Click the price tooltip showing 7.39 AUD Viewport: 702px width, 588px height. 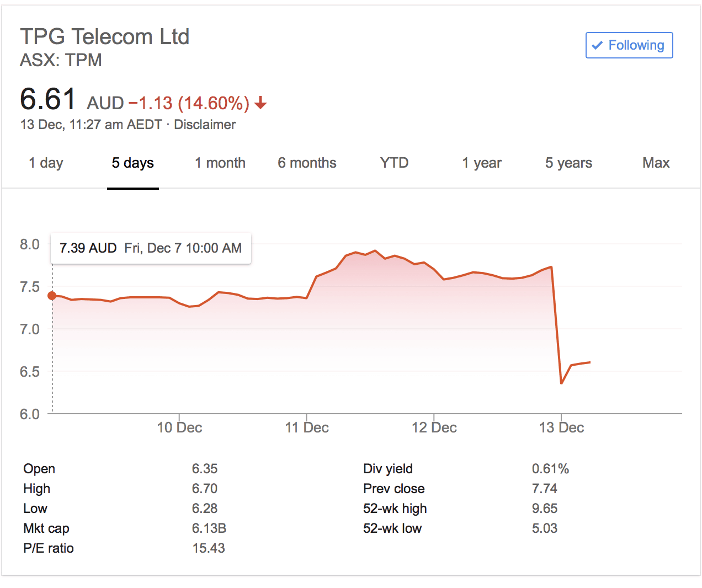[151, 248]
